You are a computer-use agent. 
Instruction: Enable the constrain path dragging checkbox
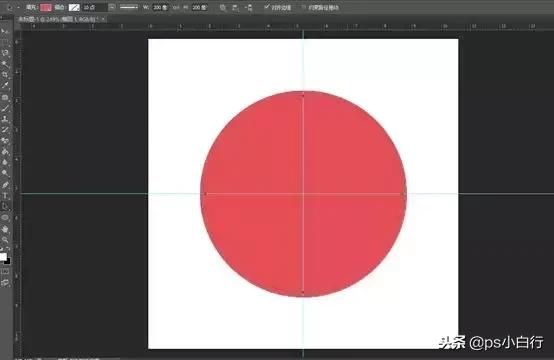303,7
